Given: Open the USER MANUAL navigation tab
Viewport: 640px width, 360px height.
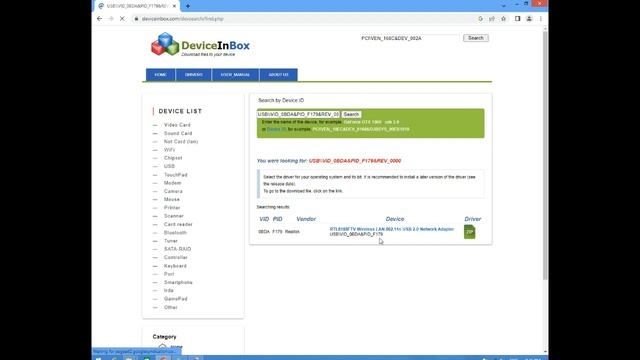Looking at the screenshot, I should [235, 75].
